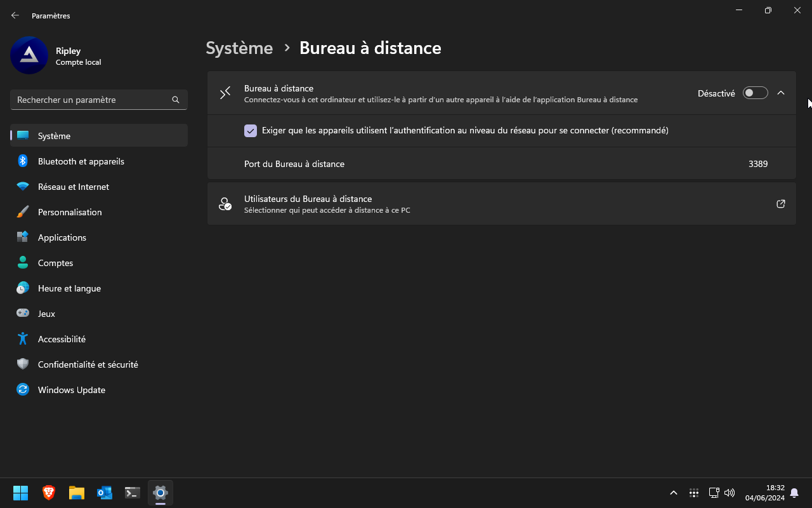Go back with the arrow icon
Image resolution: width=812 pixels, height=508 pixels.
pos(15,15)
